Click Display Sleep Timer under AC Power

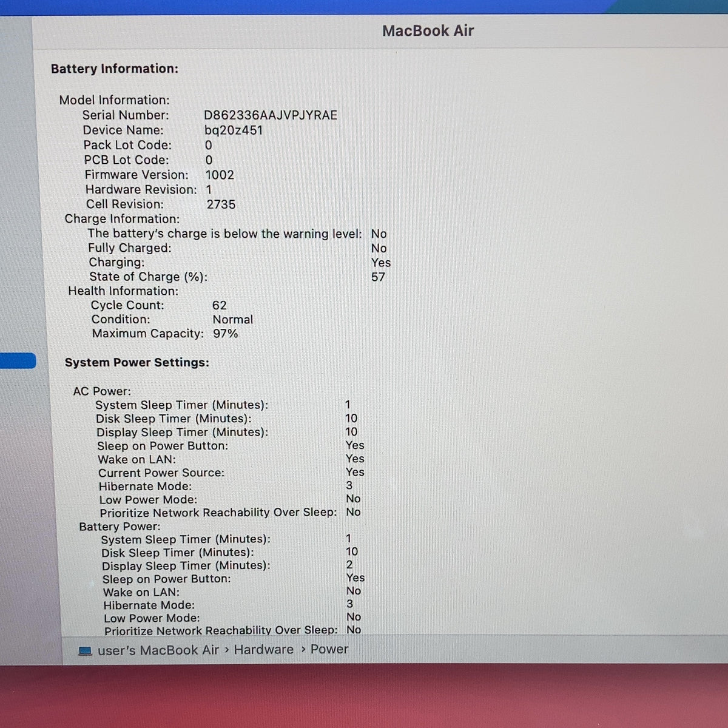click(183, 432)
